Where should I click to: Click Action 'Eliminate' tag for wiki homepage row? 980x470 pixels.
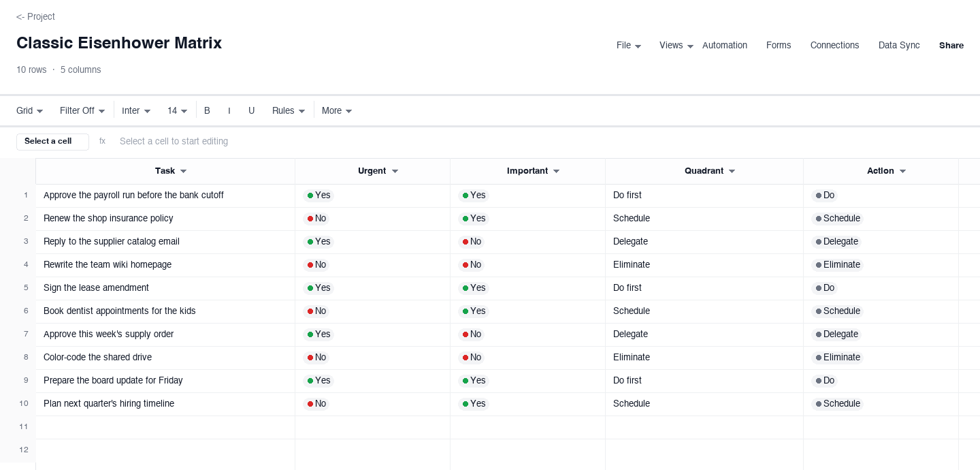(x=838, y=265)
